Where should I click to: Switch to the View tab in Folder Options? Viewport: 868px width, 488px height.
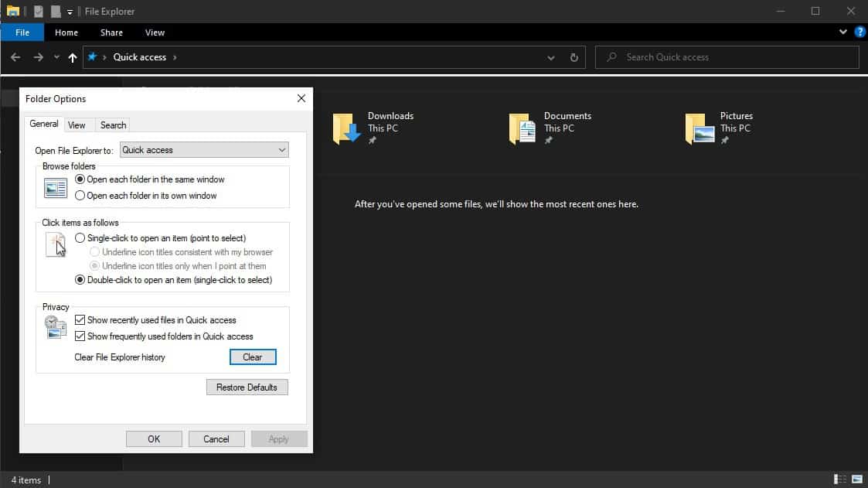[x=77, y=125]
